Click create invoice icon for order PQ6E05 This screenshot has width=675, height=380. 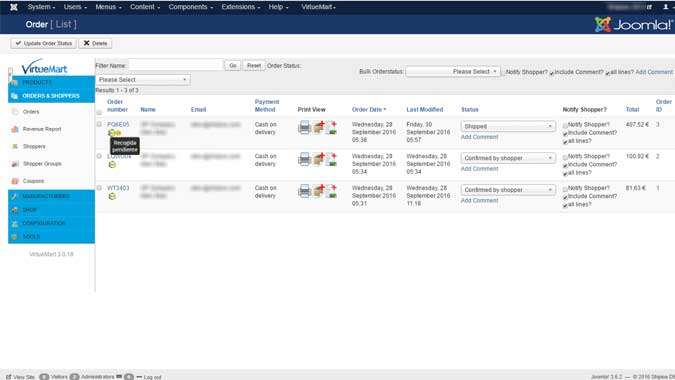[x=331, y=127]
